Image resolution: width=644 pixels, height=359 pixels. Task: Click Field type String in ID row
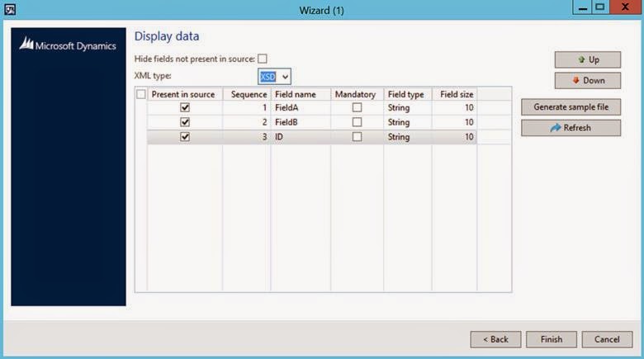[x=407, y=137]
